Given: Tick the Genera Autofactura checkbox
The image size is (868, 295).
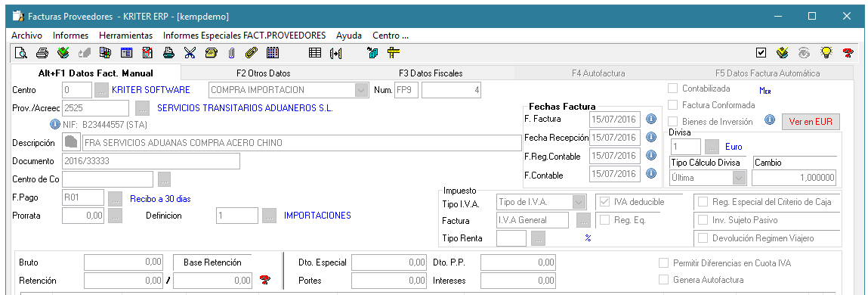Looking at the screenshot, I should click(663, 280).
